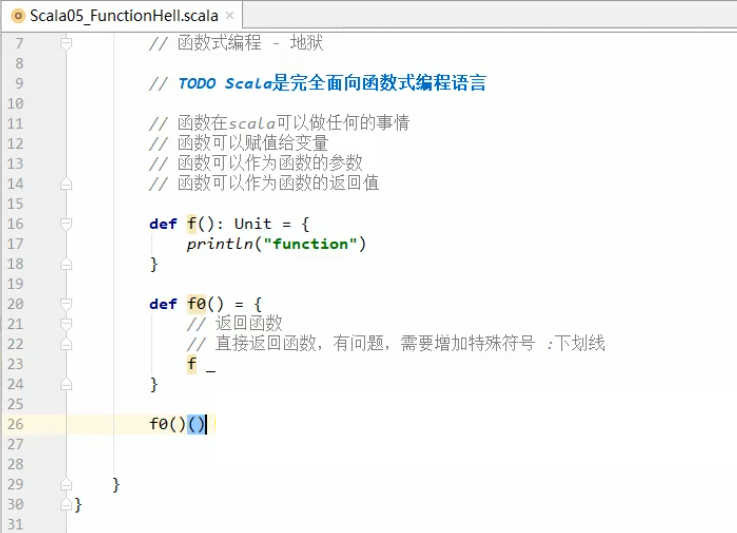The width and height of the screenshot is (737, 533).
Task: Click comment '函数可以作为函数的参数'
Action: pyautogui.click(x=270, y=164)
